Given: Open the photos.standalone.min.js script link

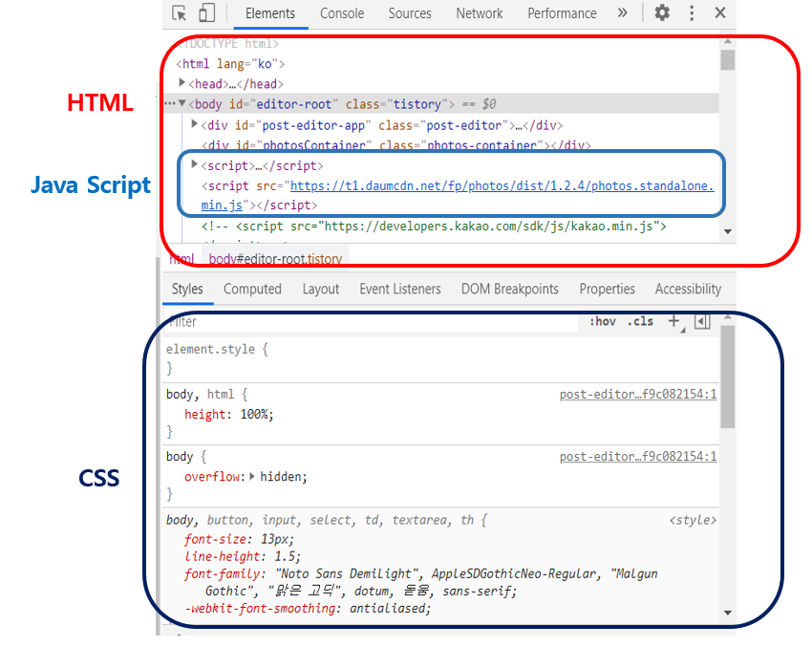Looking at the screenshot, I should (x=458, y=195).
